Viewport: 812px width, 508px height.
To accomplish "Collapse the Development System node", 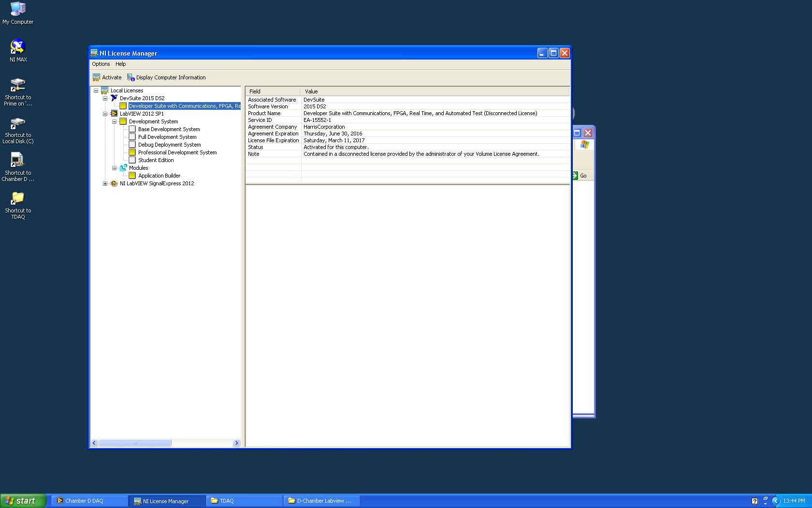I will click(x=114, y=121).
